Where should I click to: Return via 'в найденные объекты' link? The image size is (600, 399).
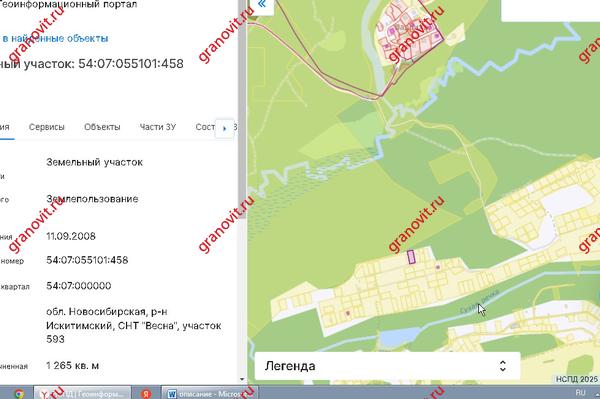click(x=55, y=39)
